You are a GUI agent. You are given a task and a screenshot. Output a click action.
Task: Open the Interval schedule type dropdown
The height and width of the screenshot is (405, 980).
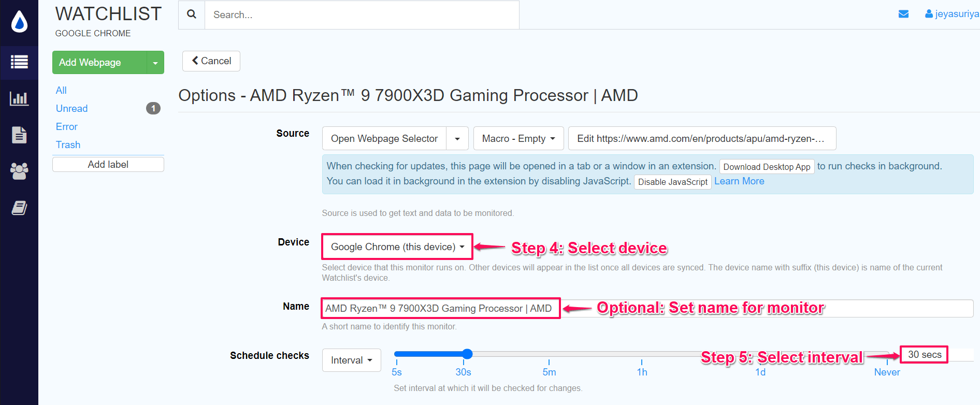(x=351, y=360)
